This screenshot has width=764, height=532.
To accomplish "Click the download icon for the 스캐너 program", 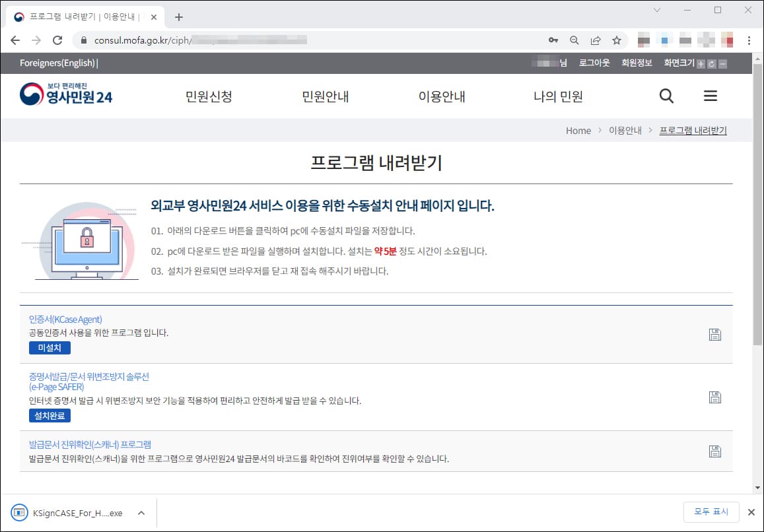I will click(x=715, y=450).
